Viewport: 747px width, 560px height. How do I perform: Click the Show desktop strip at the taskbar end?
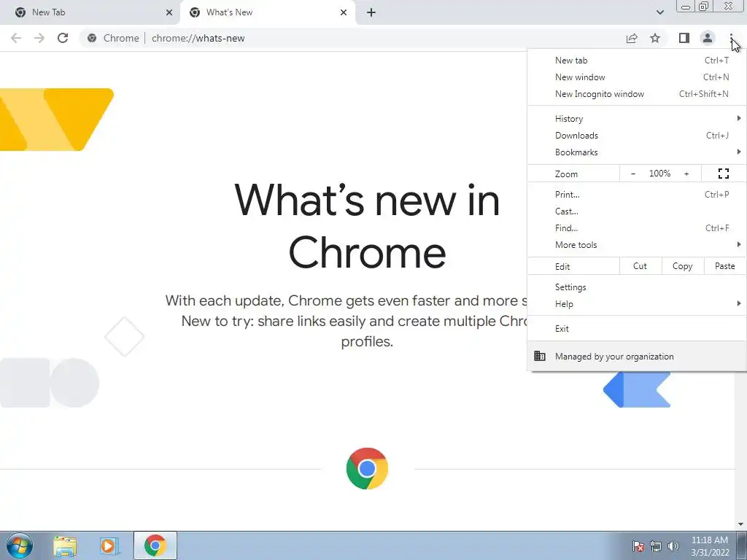[x=741, y=545]
